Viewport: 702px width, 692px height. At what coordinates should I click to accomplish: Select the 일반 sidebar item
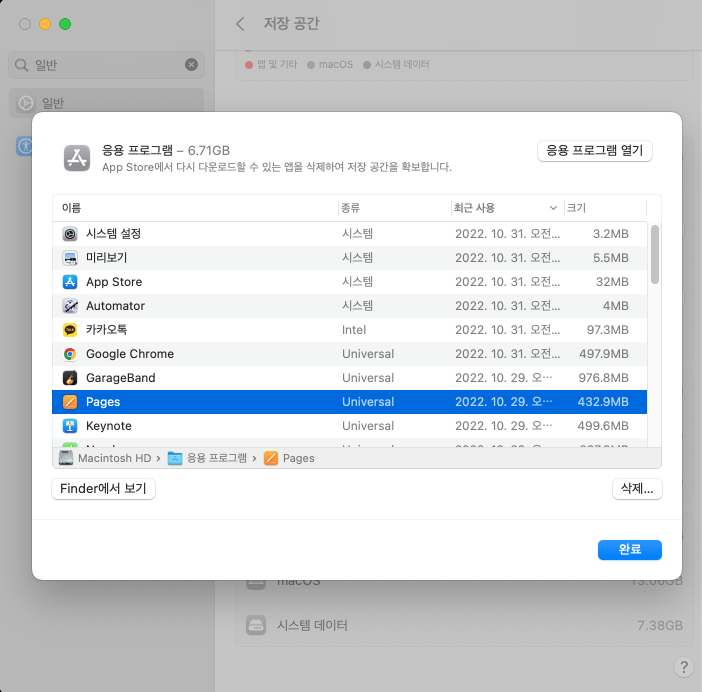pos(107,103)
